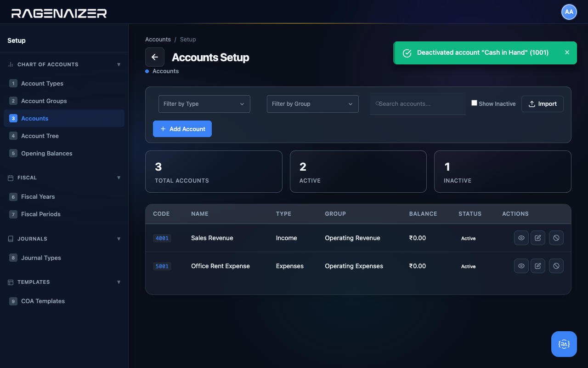The height and width of the screenshot is (368, 588).
Task: Open the RA assistant floating button
Action: pos(564,344)
